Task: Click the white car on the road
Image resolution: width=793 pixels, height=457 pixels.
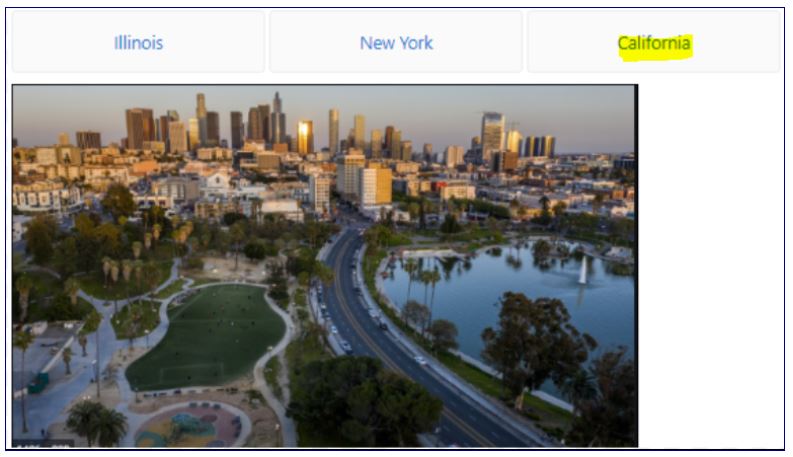Action: point(420,360)
